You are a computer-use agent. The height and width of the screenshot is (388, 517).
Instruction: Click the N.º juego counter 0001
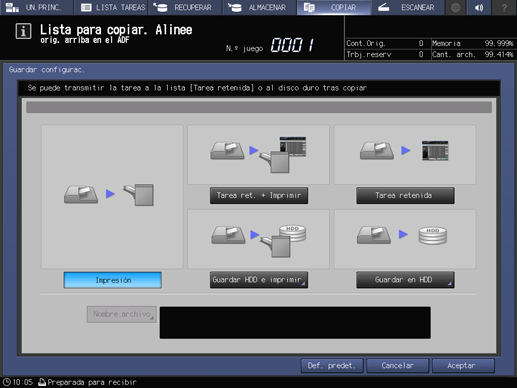[x=292, y=45]
